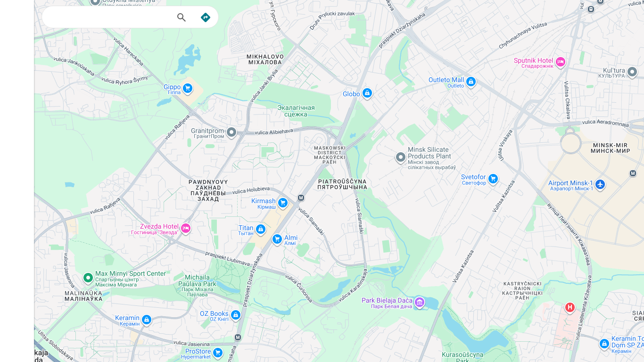Open Max Mirnyi Sport Center green marker
This screenshot has width=644, height=362.
click(x=88, y=278)
